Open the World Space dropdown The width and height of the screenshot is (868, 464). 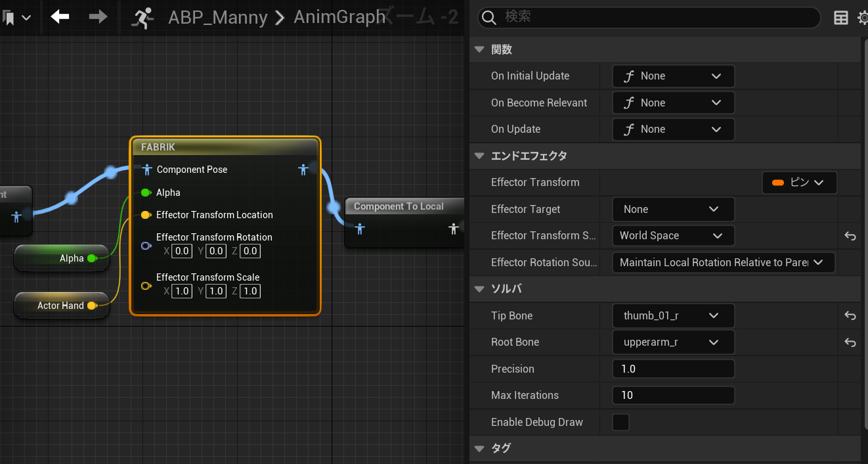click(673, 236)
